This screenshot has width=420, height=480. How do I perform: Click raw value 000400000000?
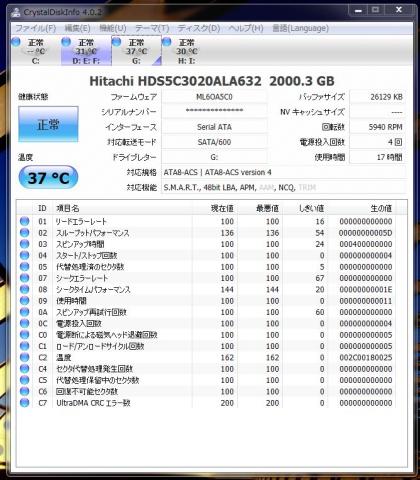click(365, 244)
